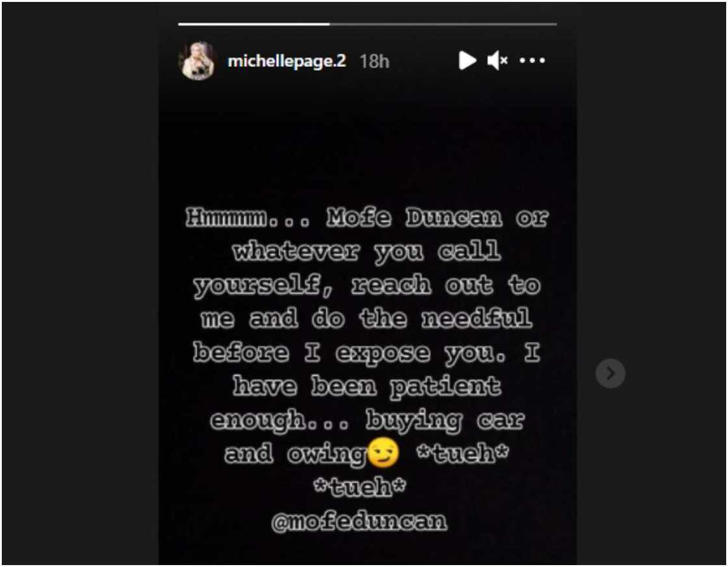Image resolution: width=728 pixels, height=567 pixels.
Task: Click the "have been patient" text line
Action: [x=367, y=387]
